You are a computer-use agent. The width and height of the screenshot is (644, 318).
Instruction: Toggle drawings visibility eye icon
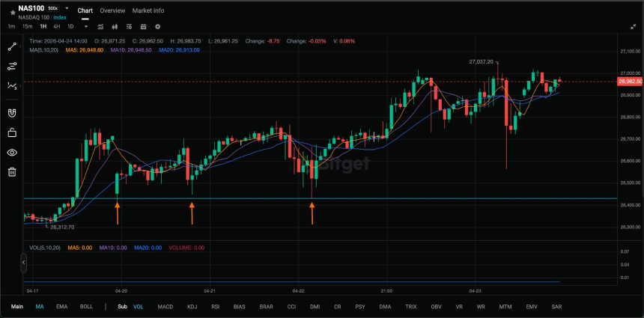[x=12, y=153]
